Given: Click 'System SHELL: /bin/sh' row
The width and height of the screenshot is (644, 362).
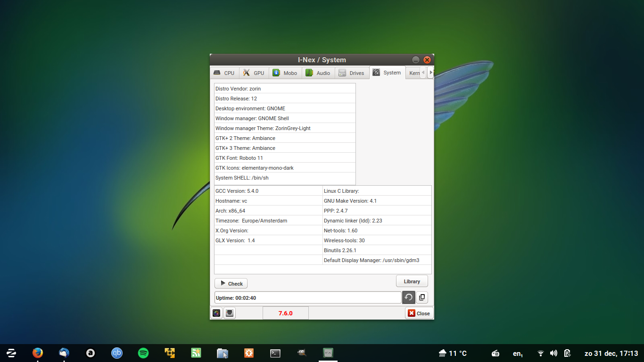Looking at the screenshot, I should coord(285,177).
